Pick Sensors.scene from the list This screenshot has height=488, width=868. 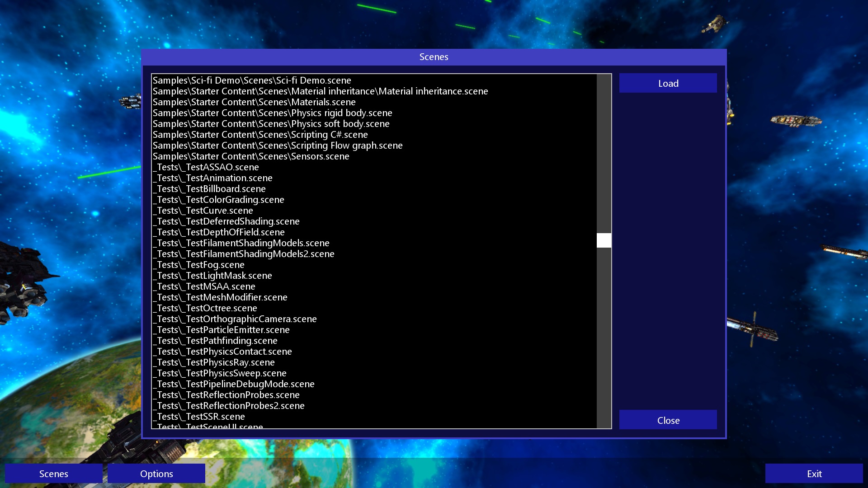(251, 156)
